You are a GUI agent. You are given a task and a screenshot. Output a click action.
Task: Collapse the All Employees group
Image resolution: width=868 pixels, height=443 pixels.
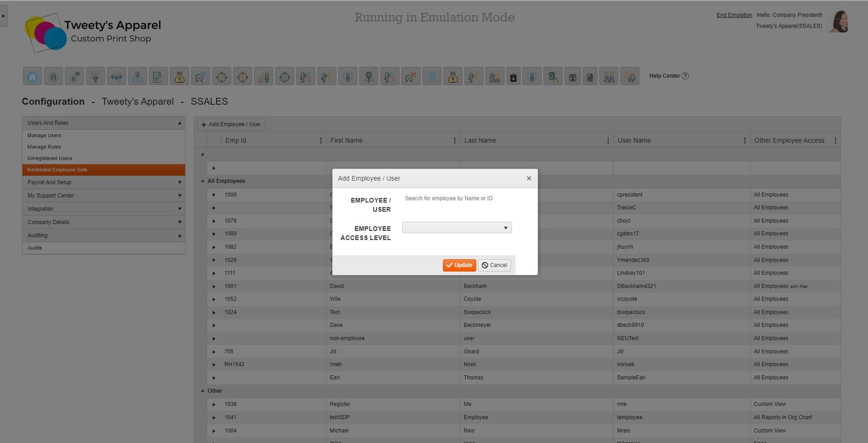point(202,181)
